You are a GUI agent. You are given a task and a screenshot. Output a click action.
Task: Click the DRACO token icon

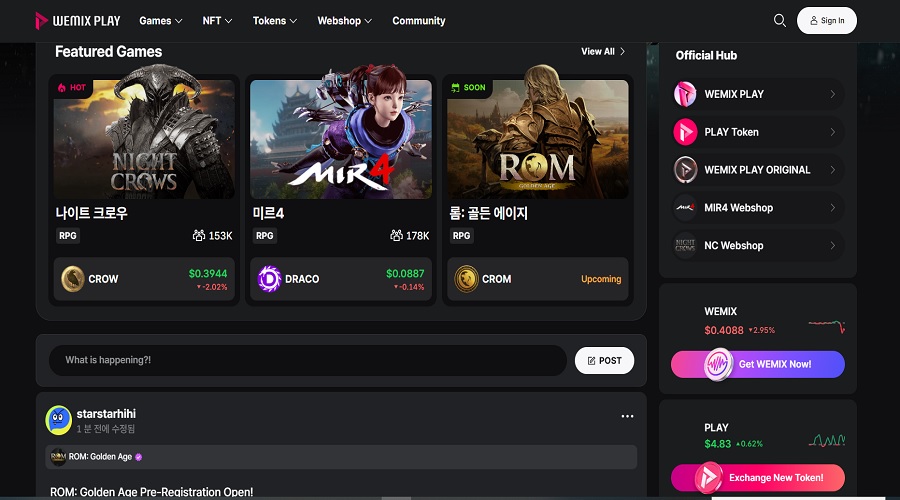pyautogui.click(x=269, y=279)
